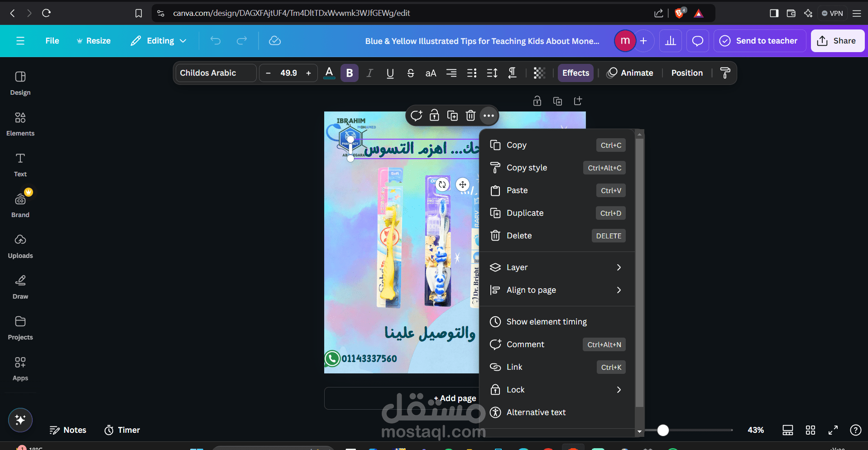Open the Timer
The image size is (868, 450).
click(122, 430)
